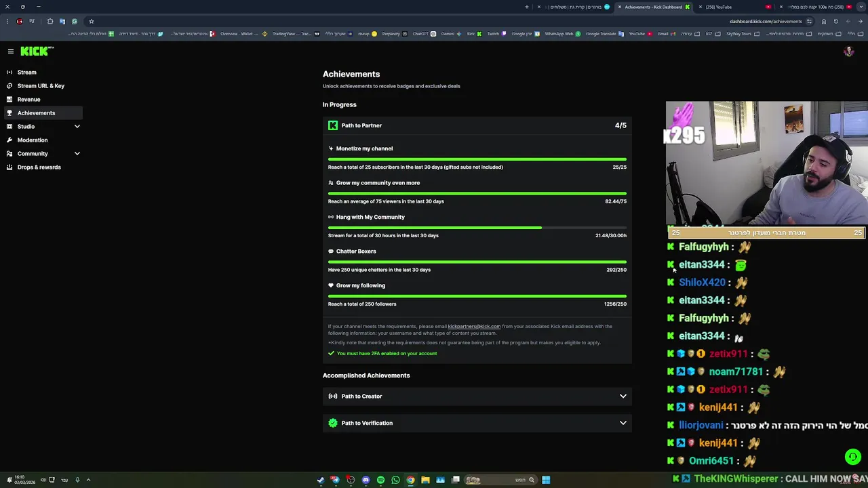Open the TradingView bookmark
The image size is (868, 488).
point(295,34)
